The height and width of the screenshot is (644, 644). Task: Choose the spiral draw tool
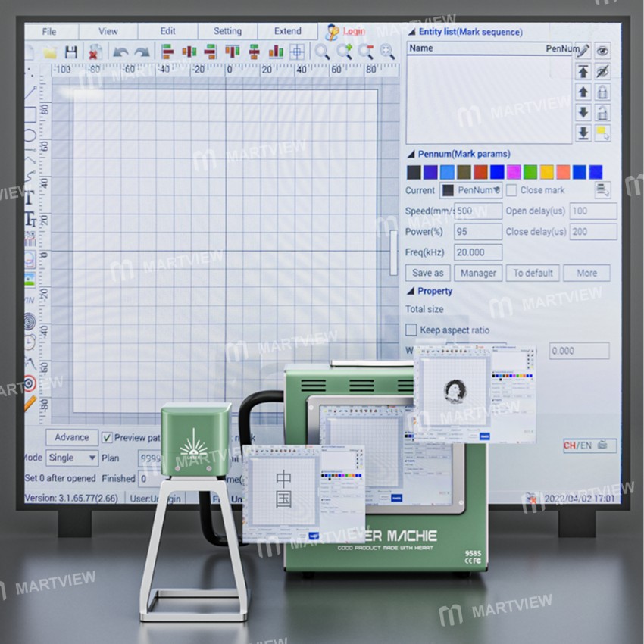click(x=30, y=321)
